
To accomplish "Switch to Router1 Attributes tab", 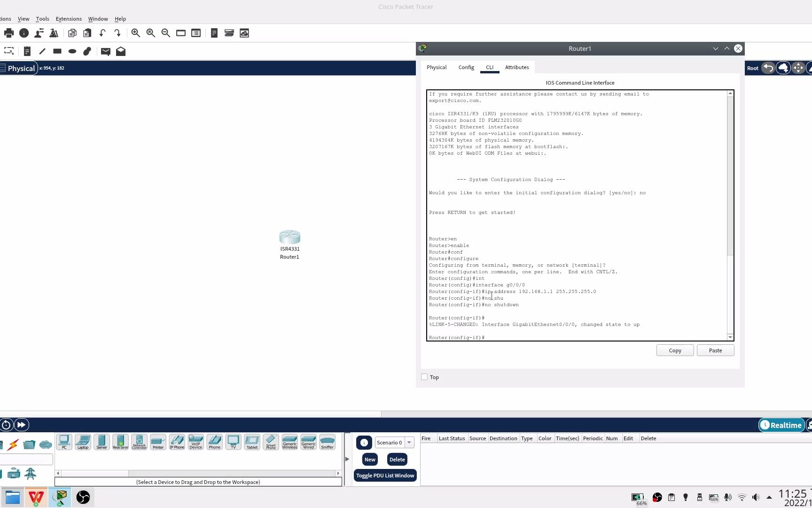I will (517, 67).
